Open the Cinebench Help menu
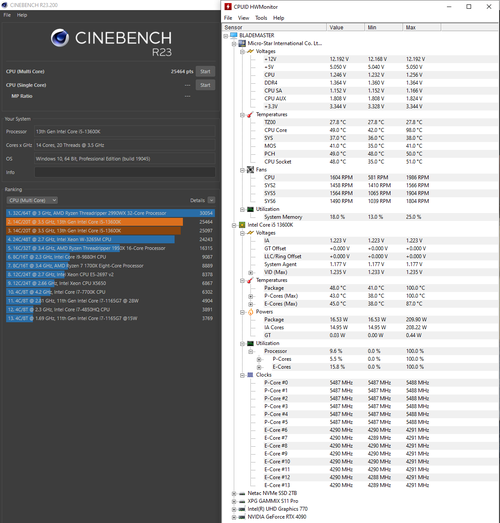The width and height of the screenshot is (500, 523). pyautogui.click(x=22, y=15)
